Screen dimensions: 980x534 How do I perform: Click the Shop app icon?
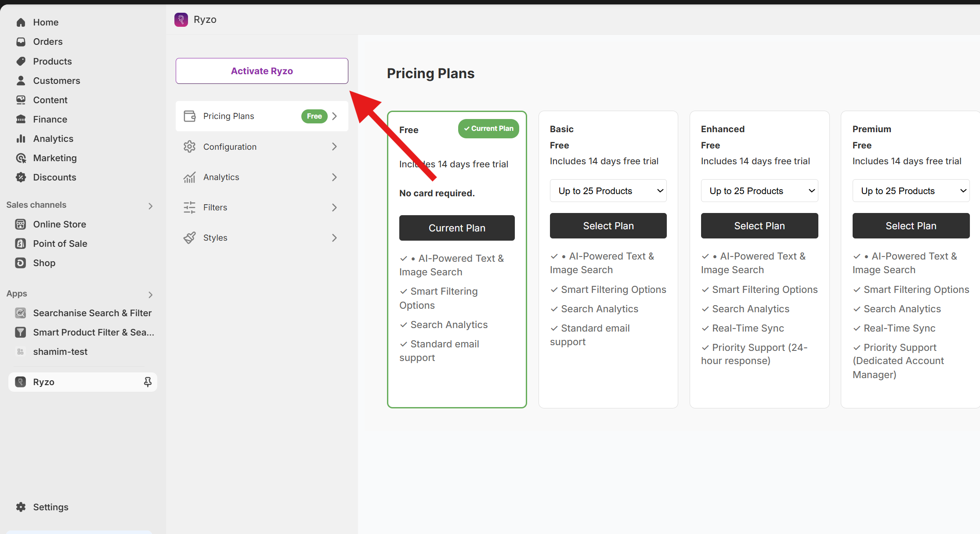[21, 263]
